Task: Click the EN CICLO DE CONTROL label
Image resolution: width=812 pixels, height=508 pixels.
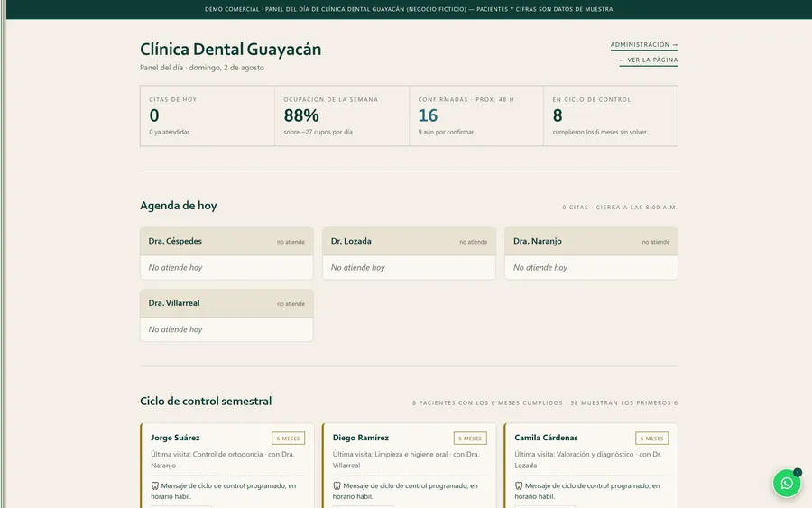Action: pos(592,99)
